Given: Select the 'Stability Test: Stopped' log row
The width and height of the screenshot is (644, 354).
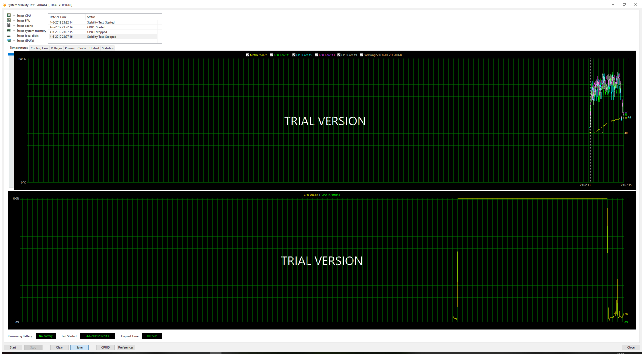Looking at the screenshot, I should click(x=101, y=37).
